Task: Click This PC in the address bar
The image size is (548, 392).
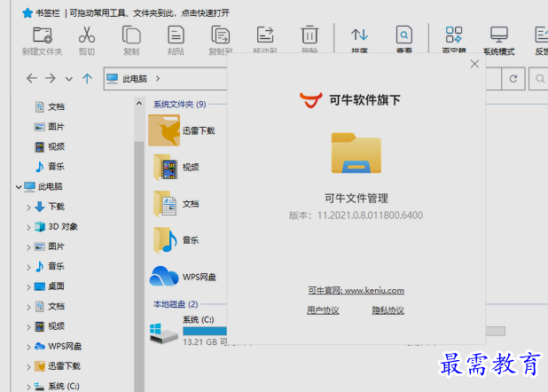Action: pyautogui.click(x=135, y=79)
